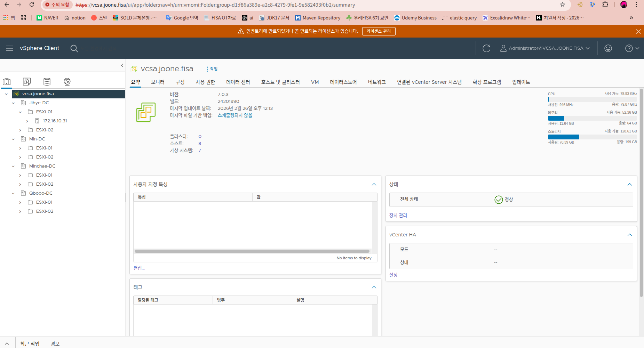Open the VM tab
The height and width of the screenshot is (348, 644).
[x=315, y=82]
